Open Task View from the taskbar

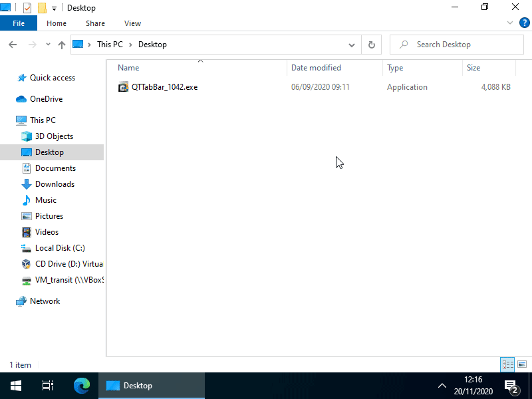click(x=48, y=386)
